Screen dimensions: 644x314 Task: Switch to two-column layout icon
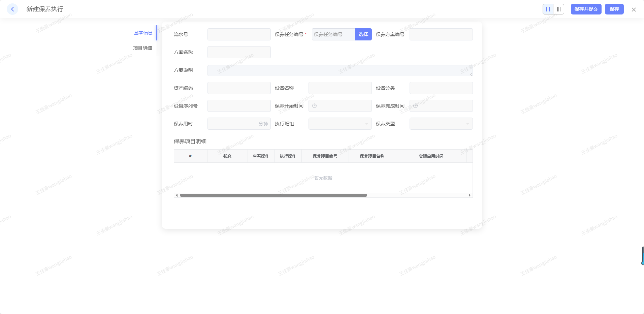[x=548, y=9]
